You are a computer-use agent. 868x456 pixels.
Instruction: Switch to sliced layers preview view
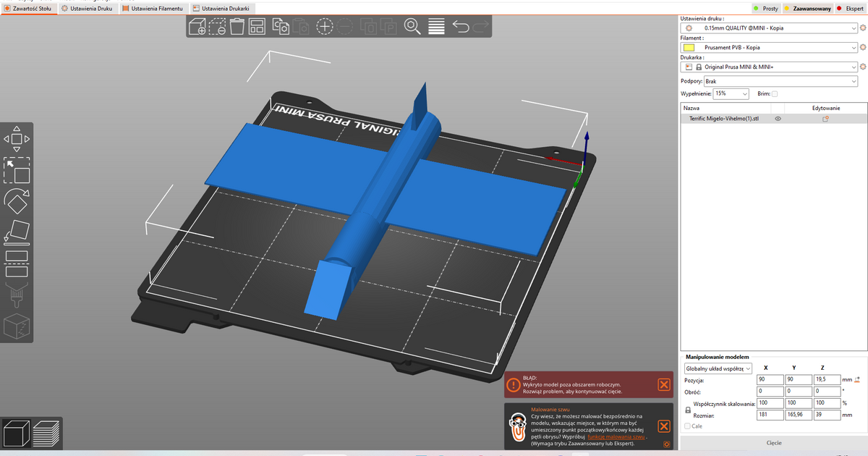[x=47, y=432]
